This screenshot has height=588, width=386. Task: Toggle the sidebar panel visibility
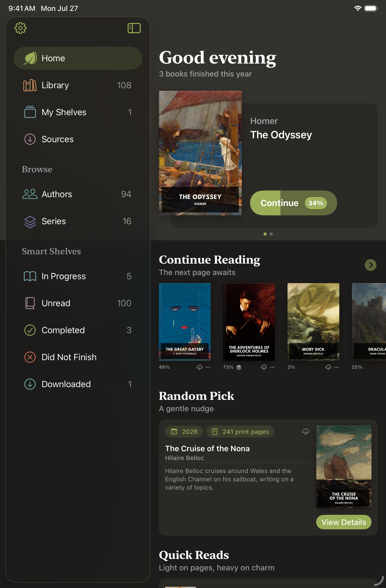[x=134, y=28]
